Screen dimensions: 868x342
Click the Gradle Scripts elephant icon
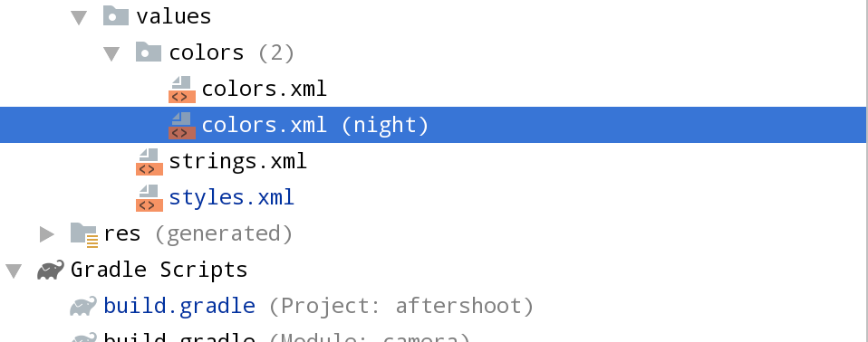pos(51,271)
